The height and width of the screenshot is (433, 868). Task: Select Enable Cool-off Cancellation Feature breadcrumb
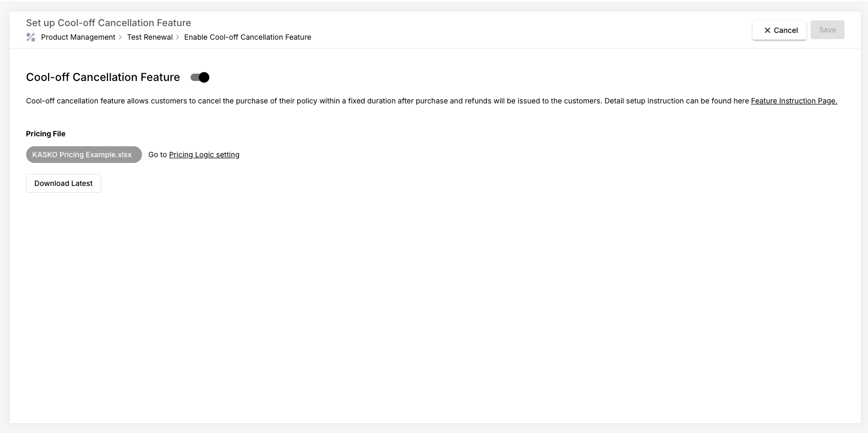pyautogui.click(x=247, y=37)
